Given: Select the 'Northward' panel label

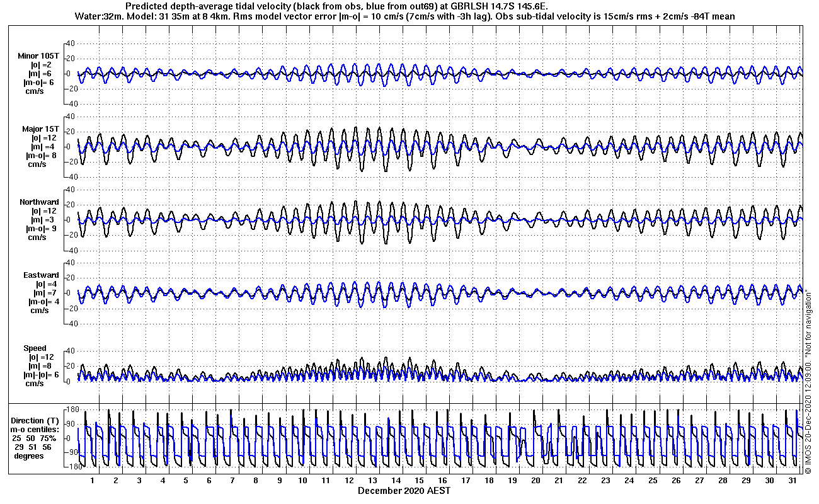Looking at the screenshot, I should tap(39, 202).
